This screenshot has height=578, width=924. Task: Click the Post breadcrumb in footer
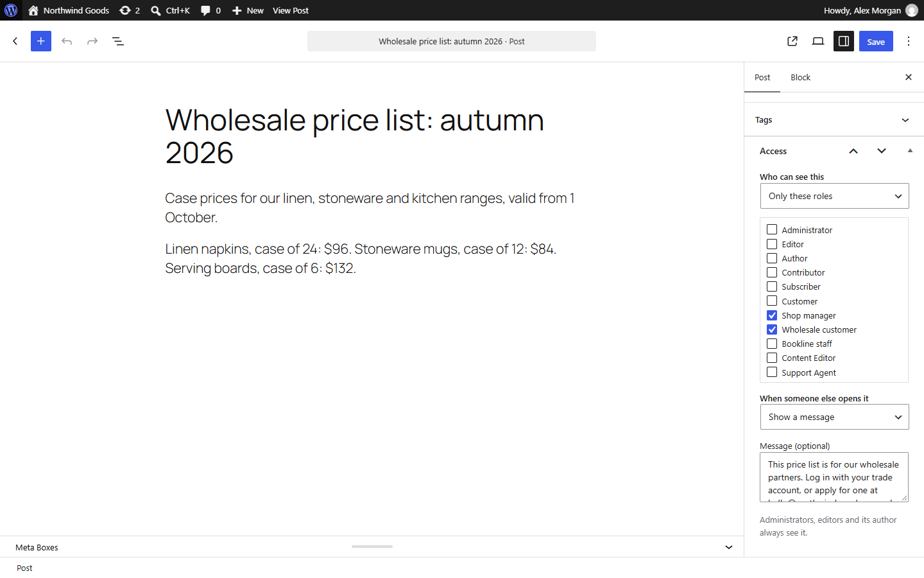(x=24, y=568)
